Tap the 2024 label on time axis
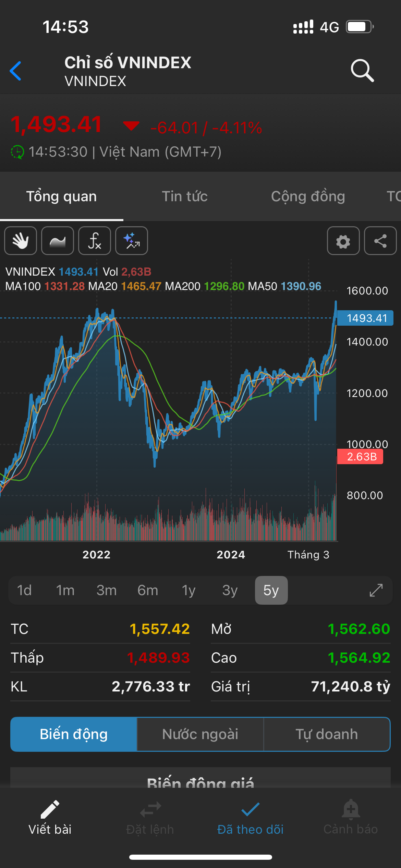The image size is (401, 868). (231, 555)
